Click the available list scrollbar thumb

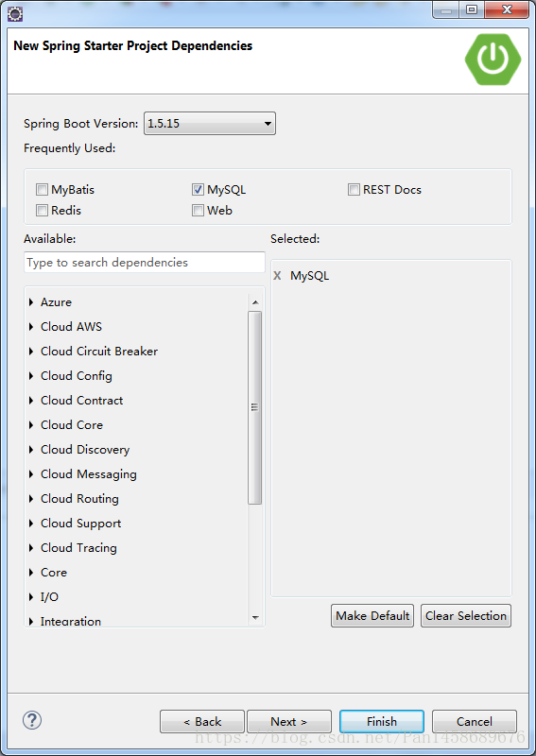click(254, 407)
